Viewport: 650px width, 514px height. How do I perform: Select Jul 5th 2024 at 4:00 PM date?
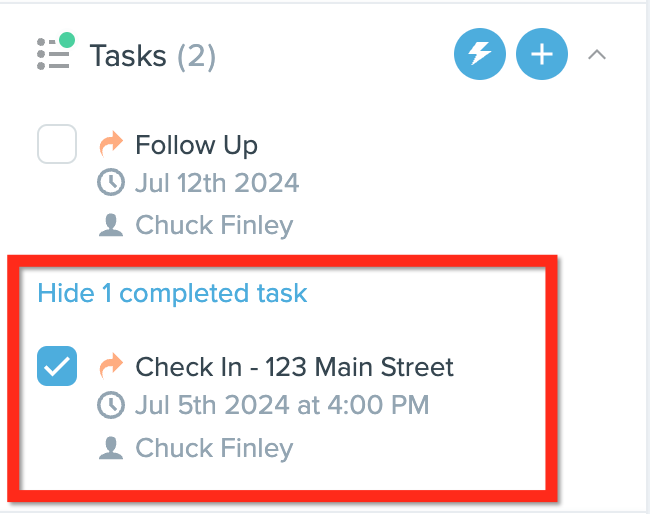coord(282,405)
